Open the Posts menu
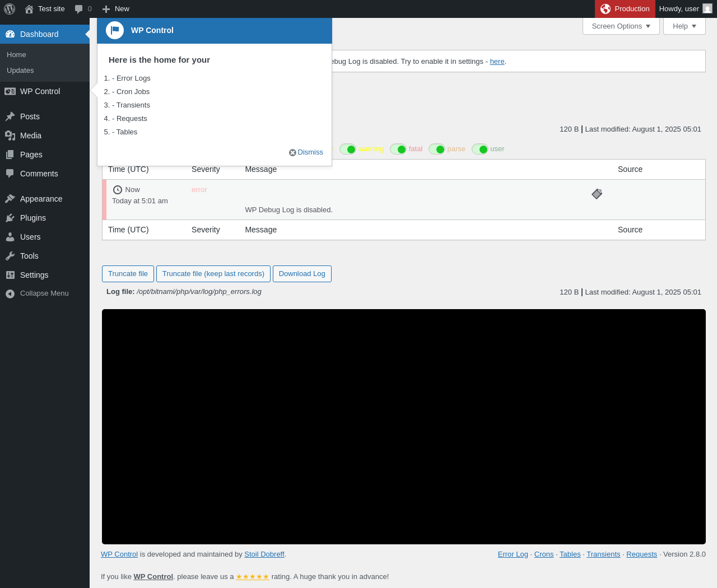This screenshot has width=717, height=588. click(45, 116)
